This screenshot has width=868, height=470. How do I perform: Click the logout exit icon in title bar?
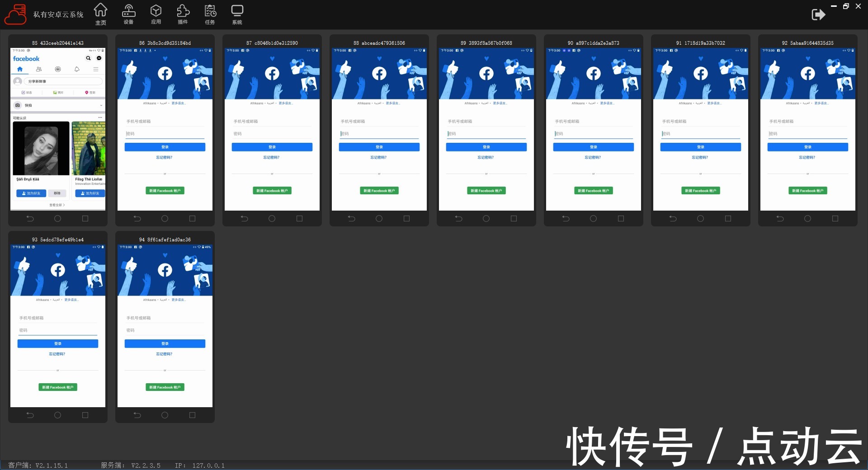click(x=818, y=14)
